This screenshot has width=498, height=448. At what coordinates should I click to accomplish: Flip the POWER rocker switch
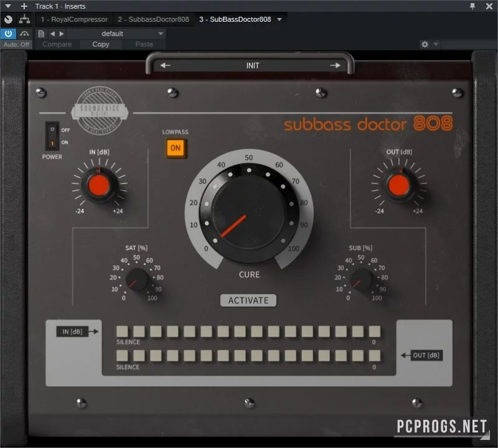[52, 136]
